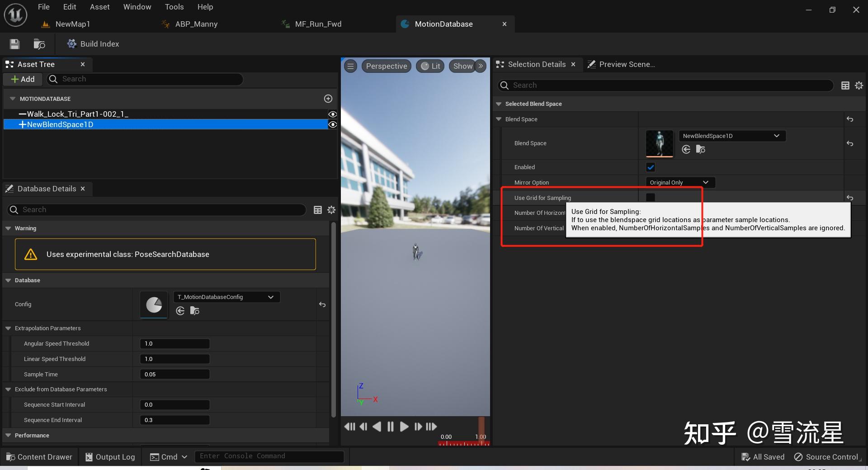
Task: Click the Save asset floppy disk icon
Action: [x=14, y=44]
